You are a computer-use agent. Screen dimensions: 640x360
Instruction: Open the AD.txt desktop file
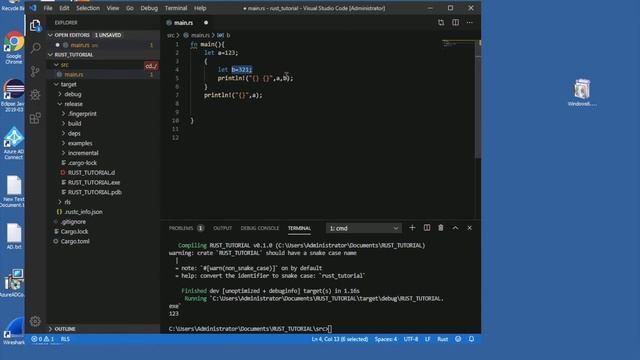tap(14, 236)
